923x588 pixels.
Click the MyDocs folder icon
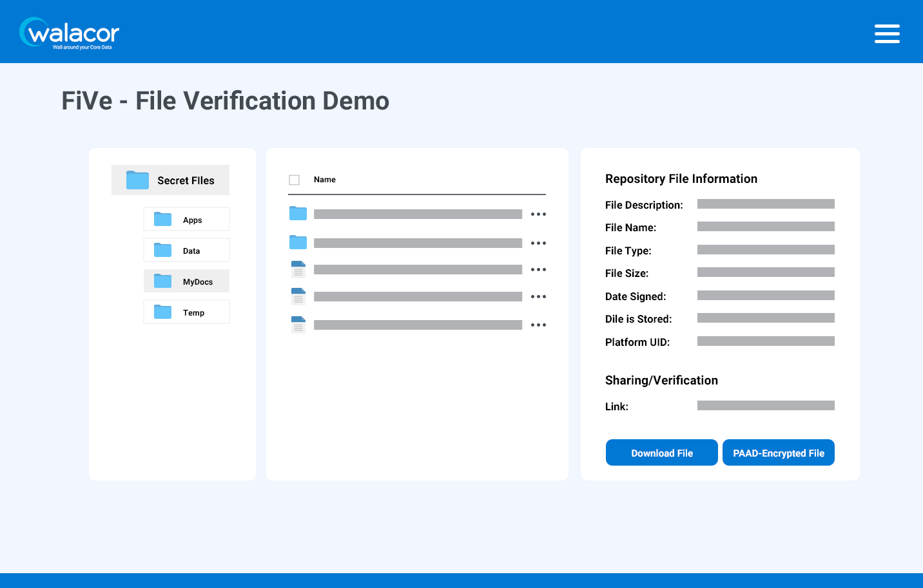coord(162,281)
